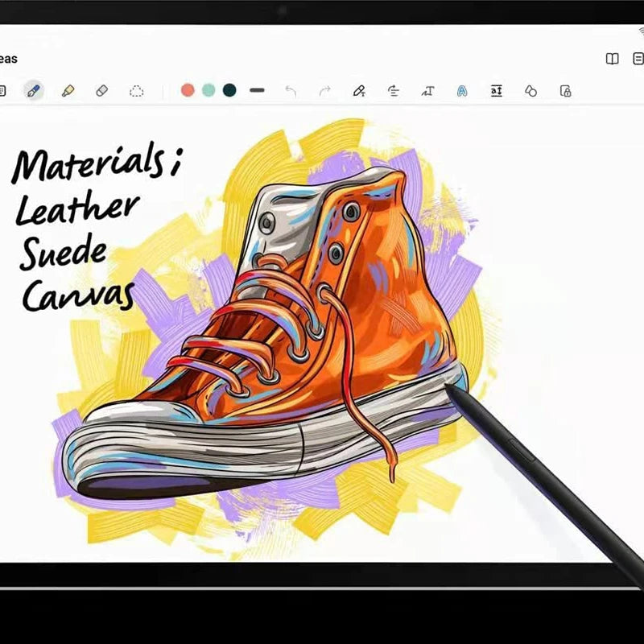Click the Undo arrow
Screen dimensions: 644x644
pyautogui.click(x=291, y=91)
